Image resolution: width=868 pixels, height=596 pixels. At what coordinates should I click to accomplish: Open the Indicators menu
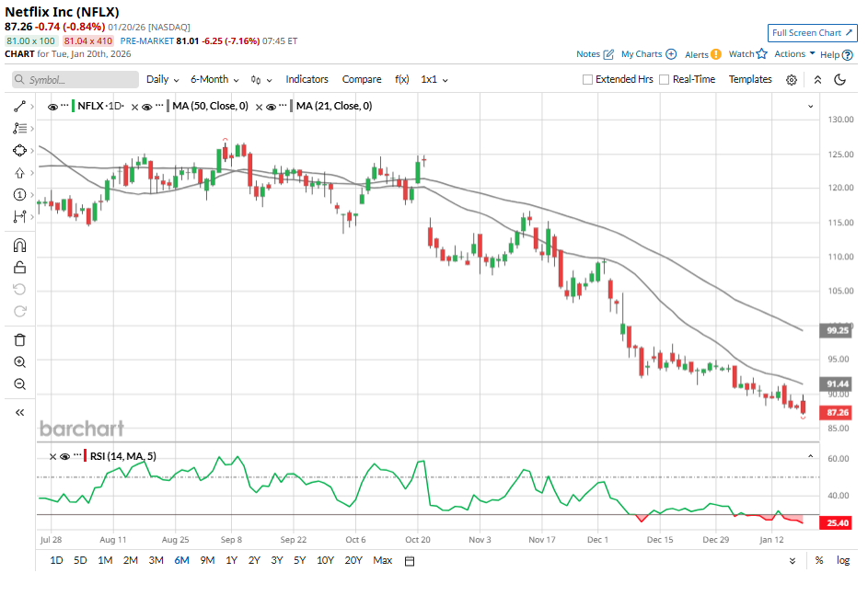pyautogui.click(x=307, y=80)
